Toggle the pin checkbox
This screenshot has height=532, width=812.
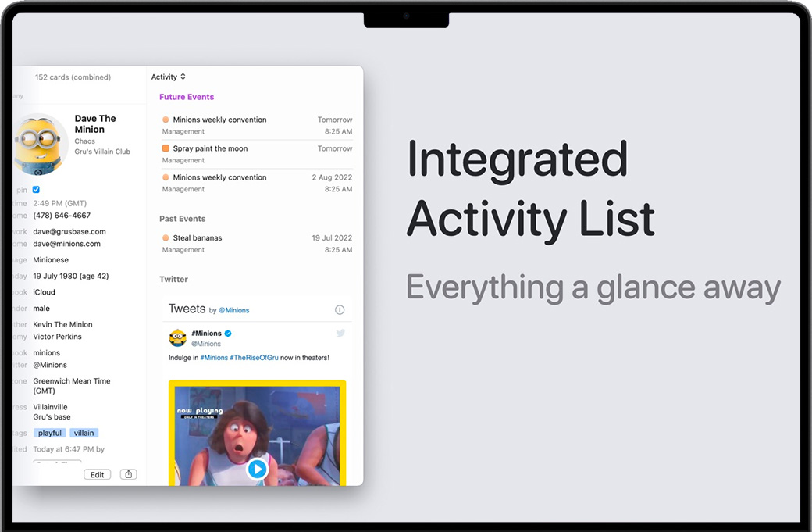coord(36,190)
